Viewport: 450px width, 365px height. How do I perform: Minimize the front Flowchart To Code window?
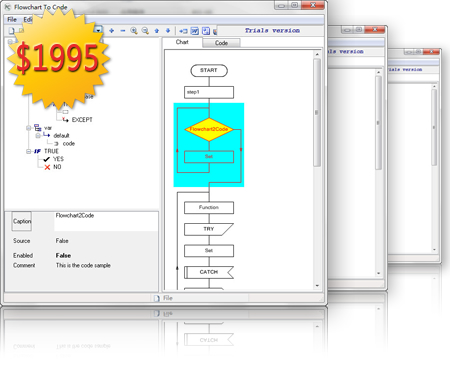(x=282, y=5)
